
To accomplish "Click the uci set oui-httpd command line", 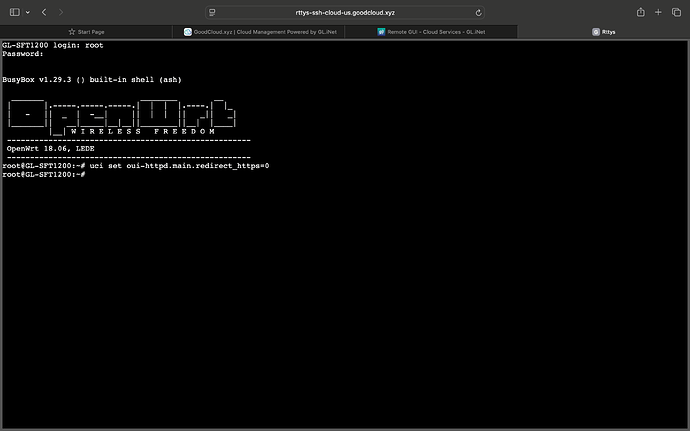I will point(136,166).
